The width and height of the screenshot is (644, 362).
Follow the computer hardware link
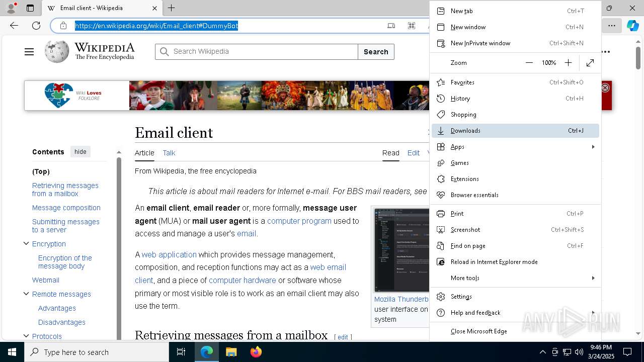click(x=243, y=280)
